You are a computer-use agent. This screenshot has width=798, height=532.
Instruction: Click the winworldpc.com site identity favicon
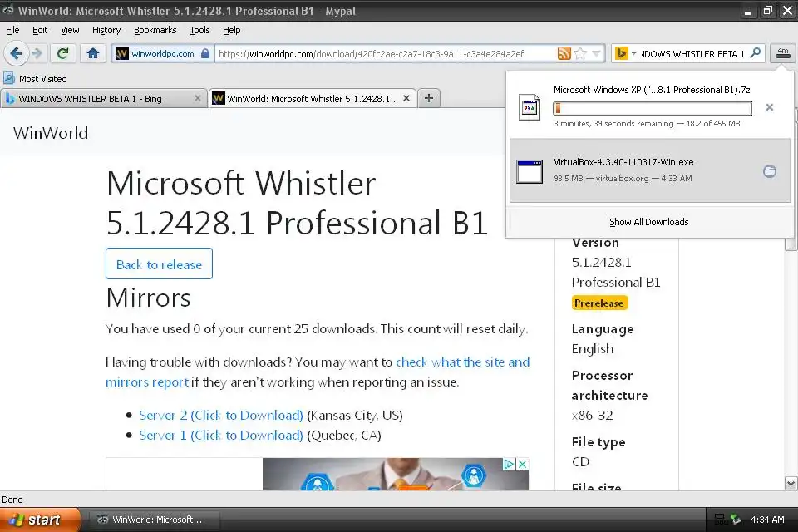122,53
